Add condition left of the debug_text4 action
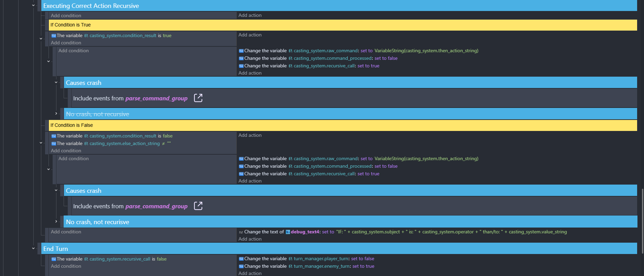Image resolution: width=644 pixels, height=276 pixels. tap(66, 232)
